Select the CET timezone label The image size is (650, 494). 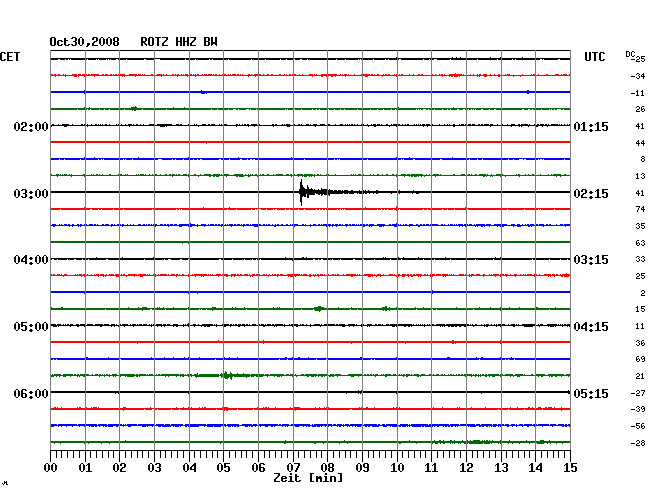(10, 57)
